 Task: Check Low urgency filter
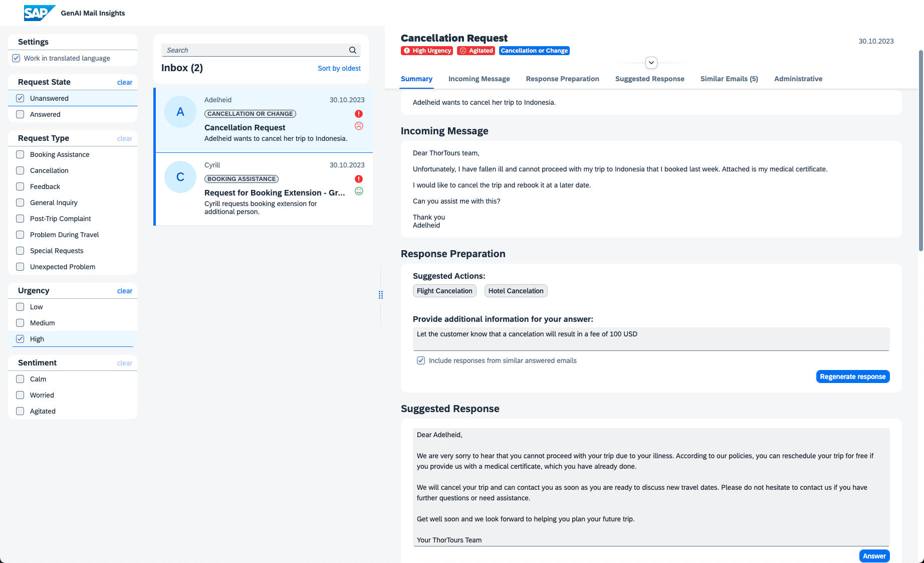(20, 307)
